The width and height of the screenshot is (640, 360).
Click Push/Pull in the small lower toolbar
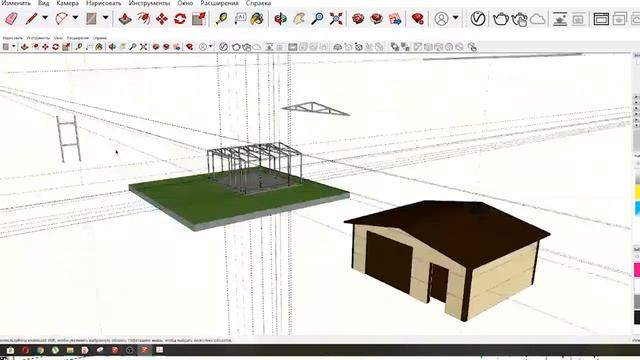(x=24, y=47)
